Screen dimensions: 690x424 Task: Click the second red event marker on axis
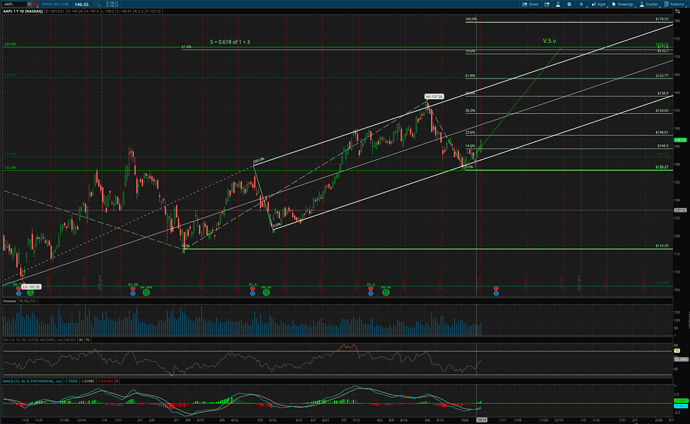(x=133, y=289)
